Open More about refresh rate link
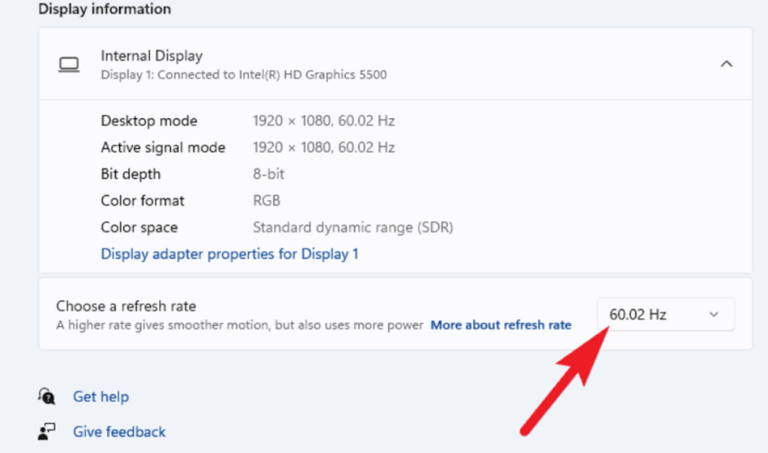 (501, 325)
